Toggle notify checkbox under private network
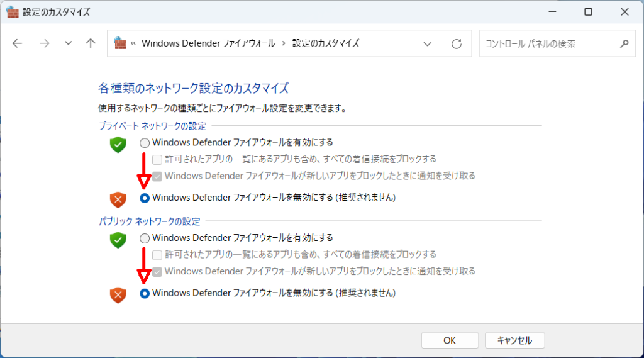644x358 pixels. pos(157,176)
